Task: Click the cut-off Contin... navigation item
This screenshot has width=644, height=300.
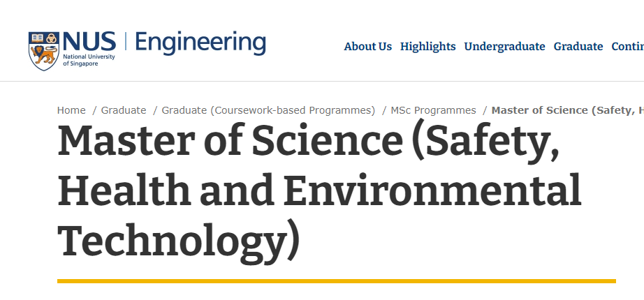Action: click(627, 47)
